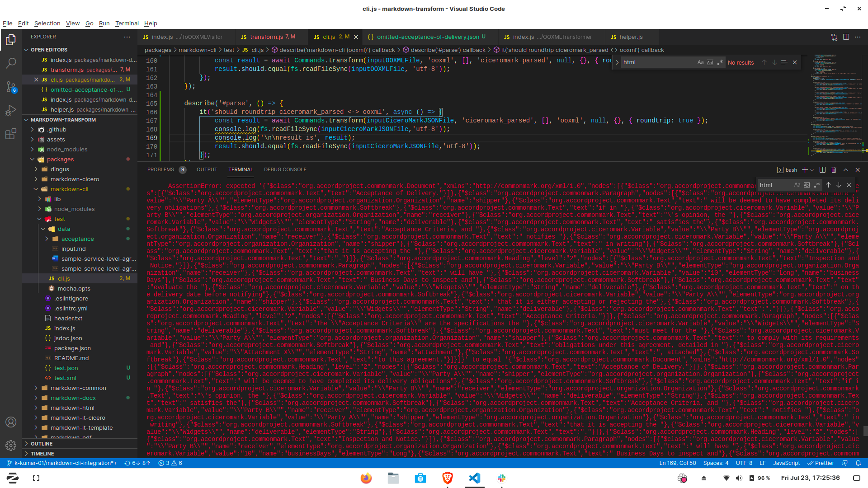Click the split editor icon

[x=846, y=37]
